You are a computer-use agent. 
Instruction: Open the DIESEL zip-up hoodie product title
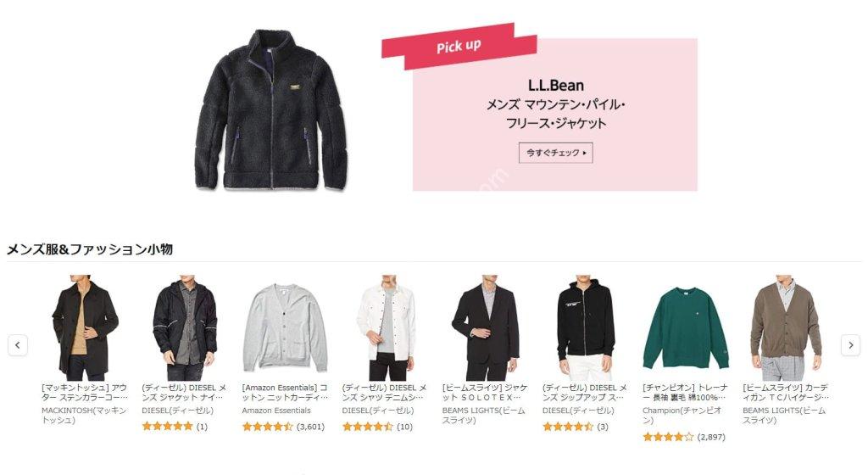click(x=585, y=393)
